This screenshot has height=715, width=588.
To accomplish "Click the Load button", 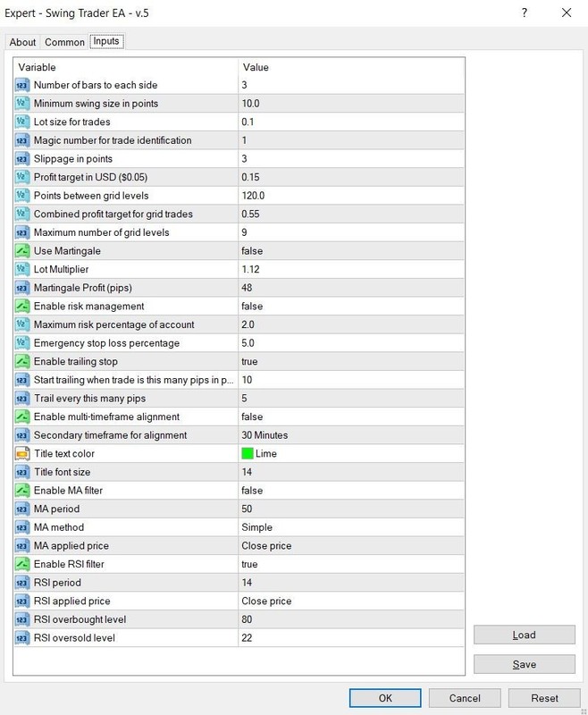I will [525, 635].
